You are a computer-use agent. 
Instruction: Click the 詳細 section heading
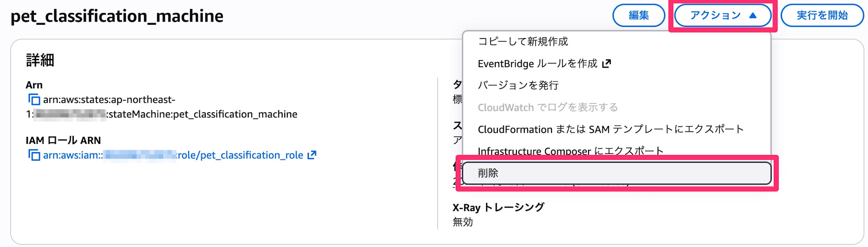click(40, 60)
